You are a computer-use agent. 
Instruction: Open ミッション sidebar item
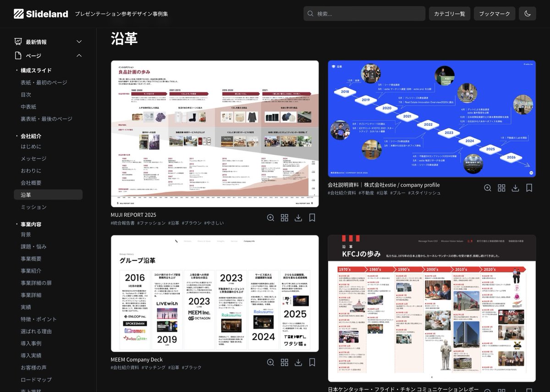33,207
